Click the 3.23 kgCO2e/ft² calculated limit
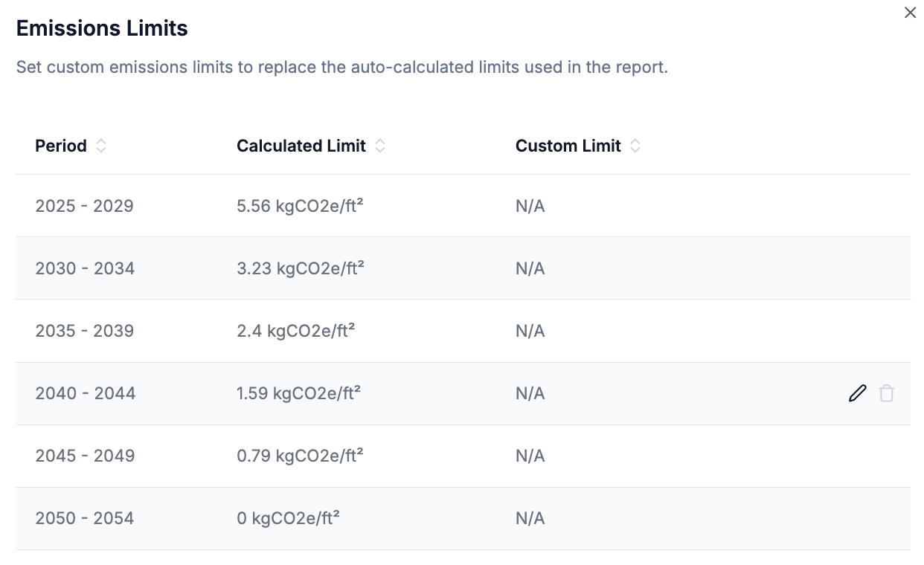 [300, 268]
